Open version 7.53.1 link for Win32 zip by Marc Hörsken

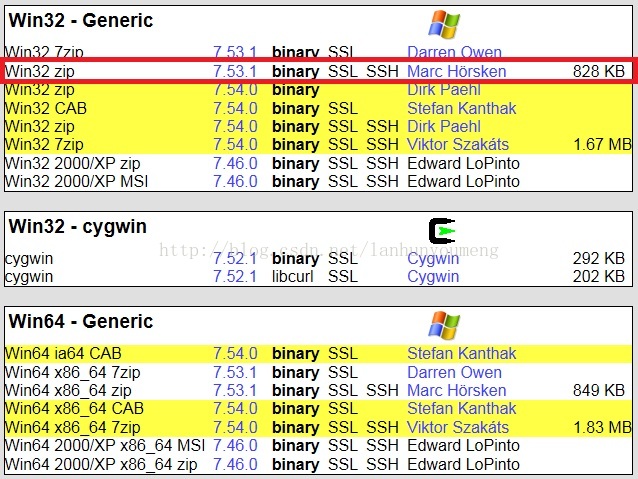pos(235,71)
